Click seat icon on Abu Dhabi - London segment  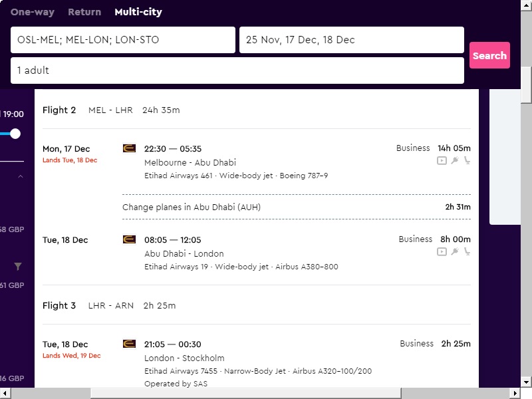(x=467, y=251)
